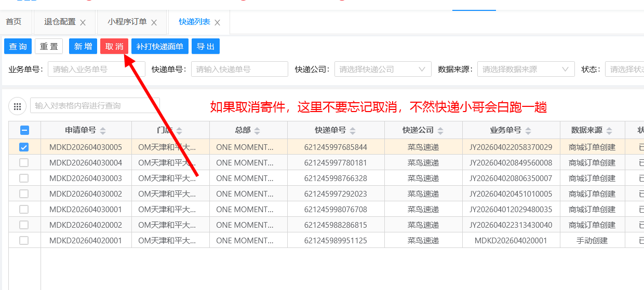The image size is (644, 290).
Task: Open the 状态 filter dropdown
Action: (x=625, y=69)
